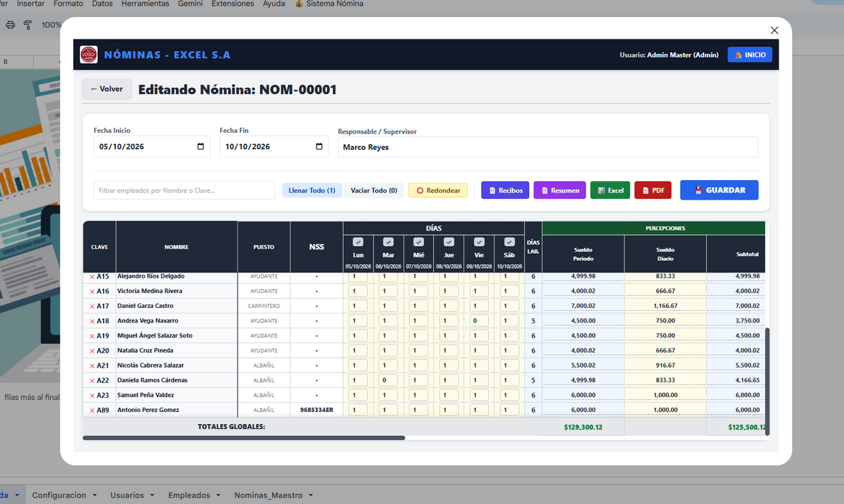
Task: Click the print icon in Sheets toolbar
Action: 11,25
